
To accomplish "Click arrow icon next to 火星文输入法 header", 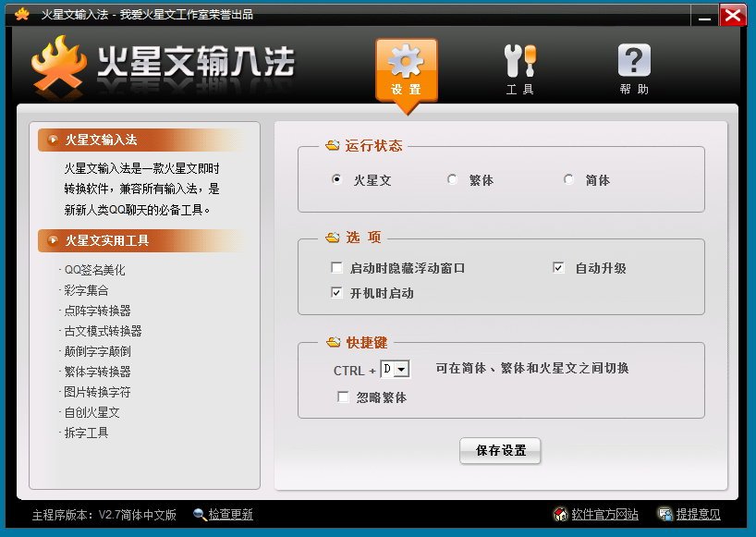I will tap(53, 140).
